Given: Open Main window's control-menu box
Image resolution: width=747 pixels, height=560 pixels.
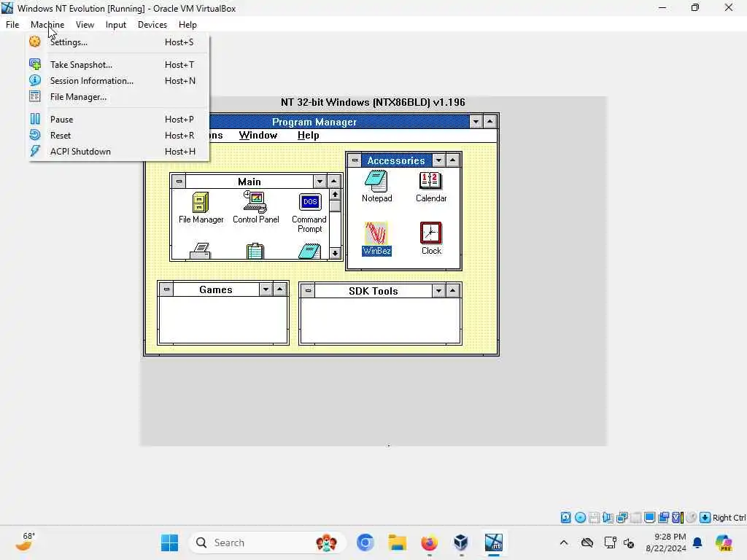Looking at the screenshot, I should 179,182.
